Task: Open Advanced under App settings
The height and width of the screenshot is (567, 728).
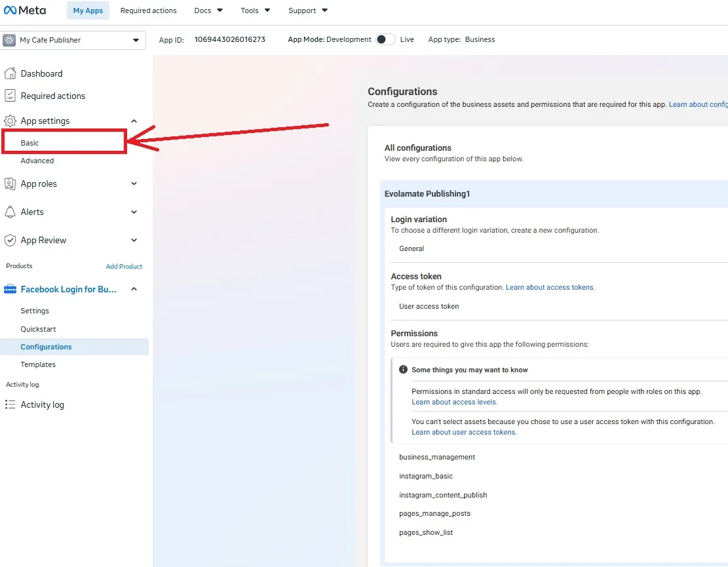Action: tap(37, 161)
